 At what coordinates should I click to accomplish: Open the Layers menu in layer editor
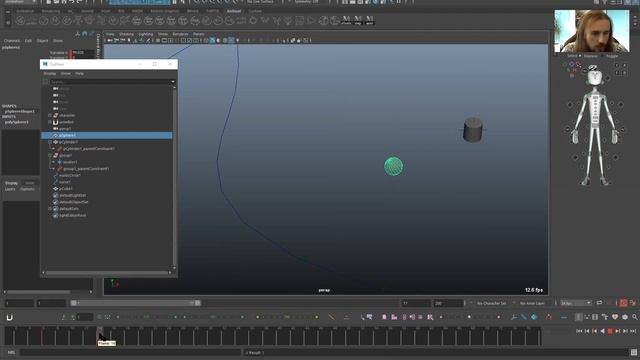[10, 189]
